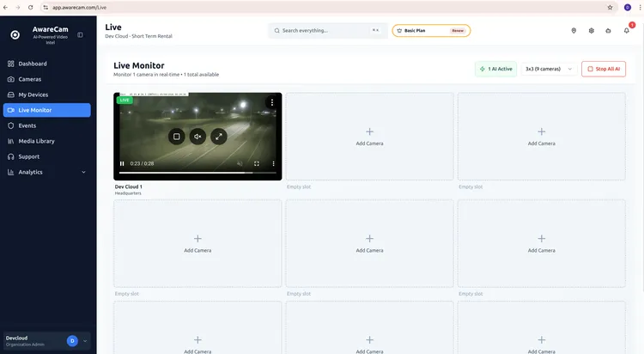This screenshot has height=354, width=644.
Task: Add Camera in middle row left slot
Action: coord(197,243)
